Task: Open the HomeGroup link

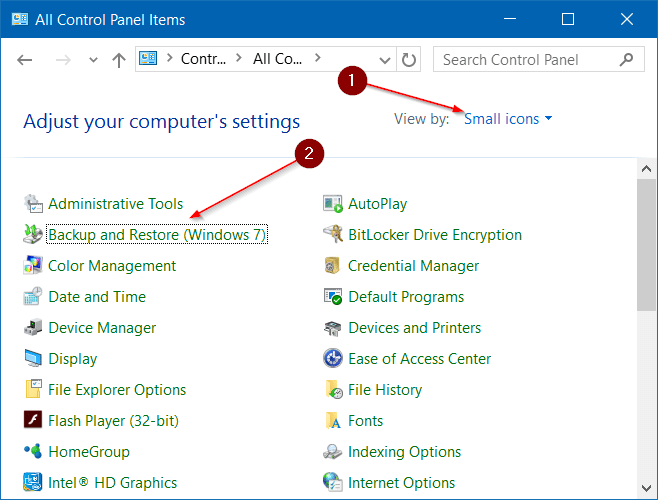Action: [x=89, y=452]
